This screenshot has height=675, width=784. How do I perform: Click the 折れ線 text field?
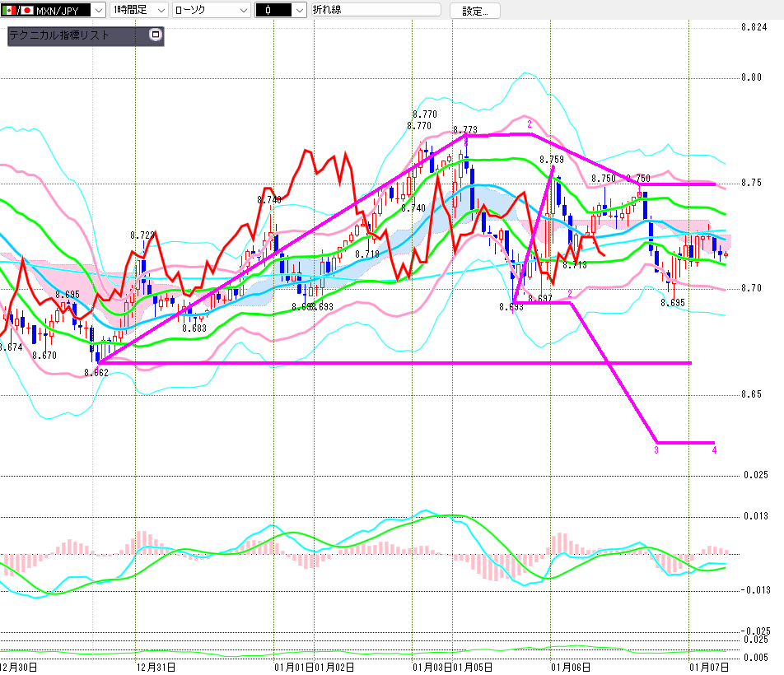pyautogui.click(x=377, y=11)
